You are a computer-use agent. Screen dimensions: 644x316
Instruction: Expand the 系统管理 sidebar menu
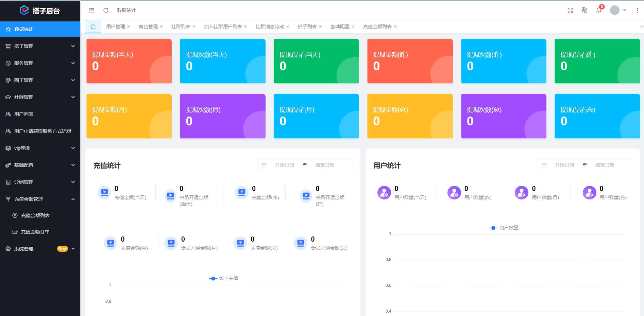pos(40,249)
